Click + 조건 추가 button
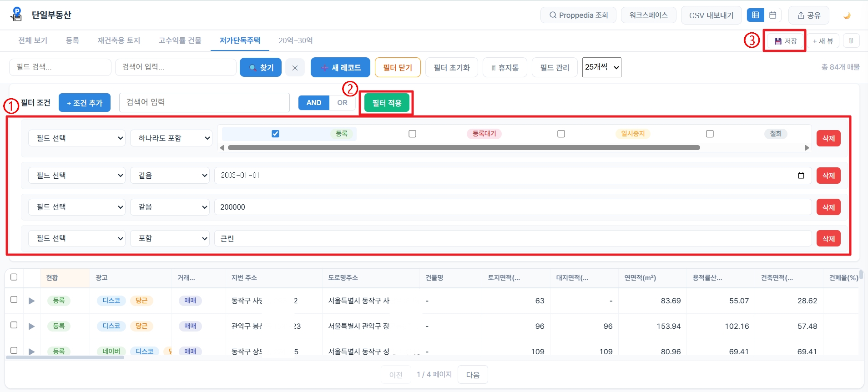 (x=85, y=103)
